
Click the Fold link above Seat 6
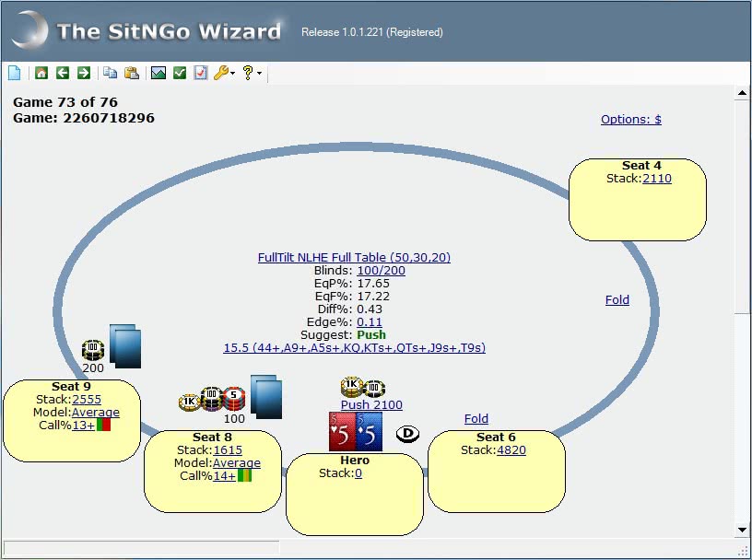pyautogui.click(x=476, y=419)
